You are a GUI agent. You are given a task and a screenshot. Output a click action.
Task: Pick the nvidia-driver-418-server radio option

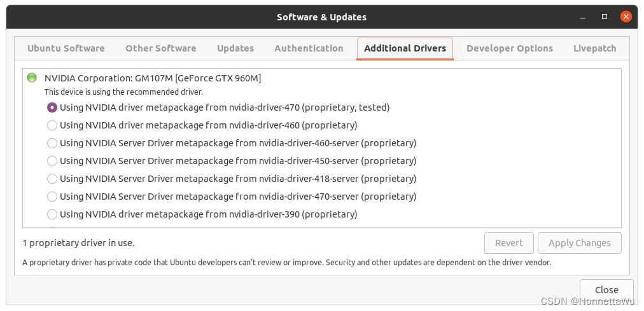point(52,179)
